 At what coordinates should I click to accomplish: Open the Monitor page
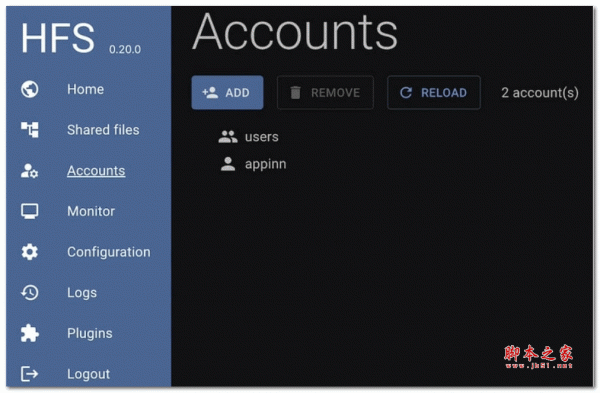pos(91,211)
